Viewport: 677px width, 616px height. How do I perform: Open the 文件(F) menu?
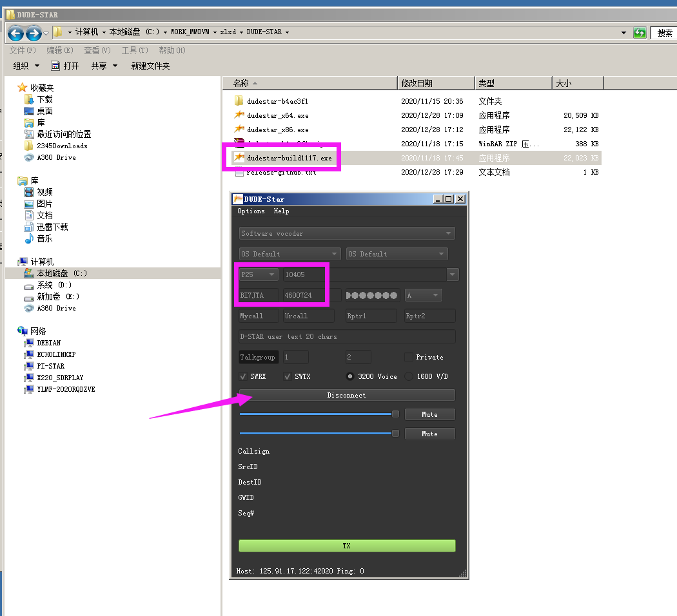pyautogui.click(x=23, y=50)
